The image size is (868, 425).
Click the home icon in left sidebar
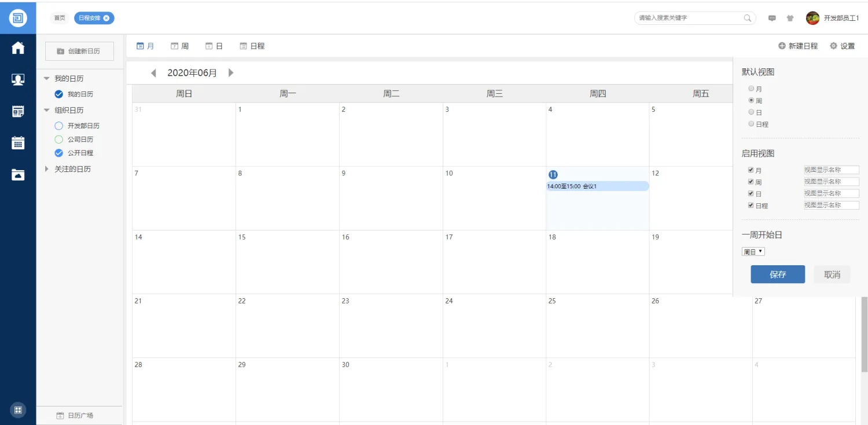[18, 48]
